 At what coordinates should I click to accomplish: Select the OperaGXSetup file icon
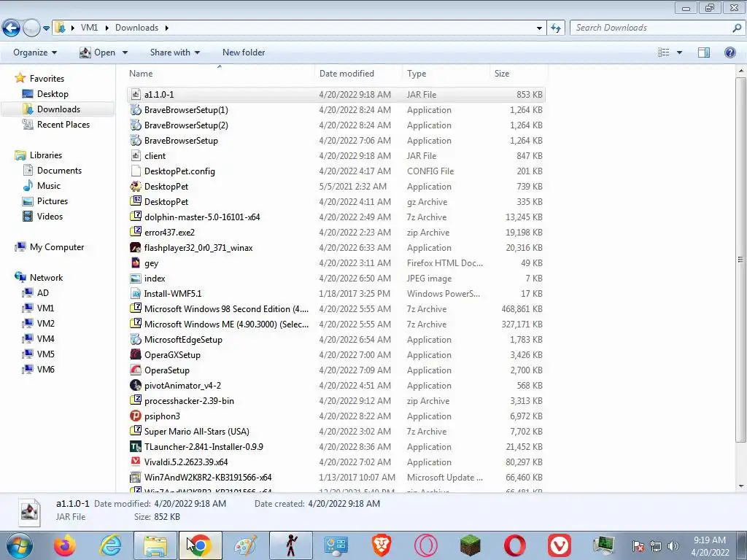(136, 355)
